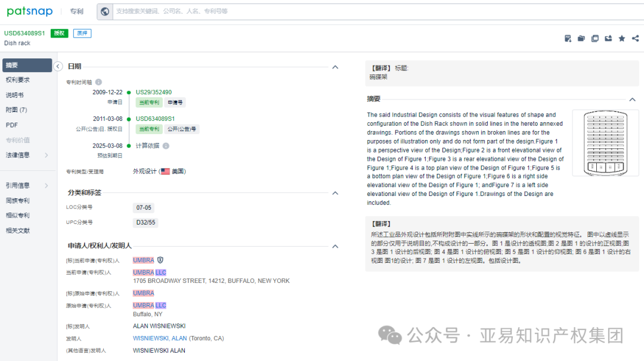The height and width of the screenshot is (361, 644).
Task: Click the 2011-03-08 timeline dot
Action: 129,119
